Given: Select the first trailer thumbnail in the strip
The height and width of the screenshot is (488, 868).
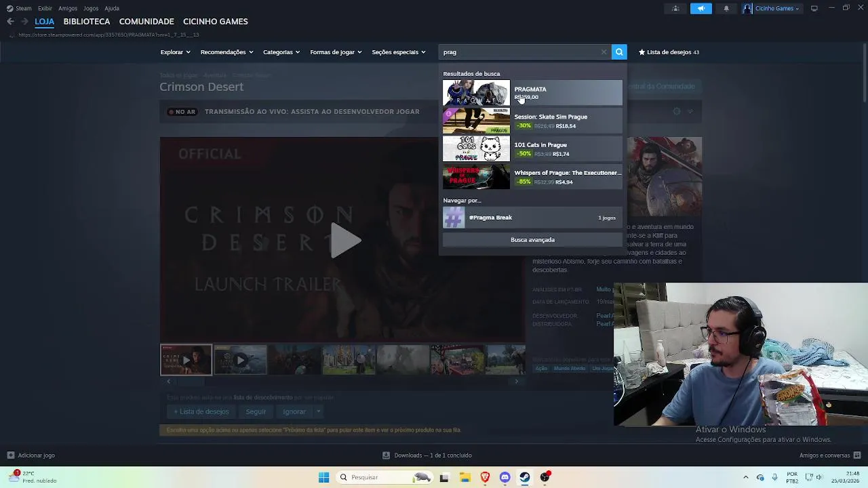Looking at the screenshot, I should tap(186, 360).
